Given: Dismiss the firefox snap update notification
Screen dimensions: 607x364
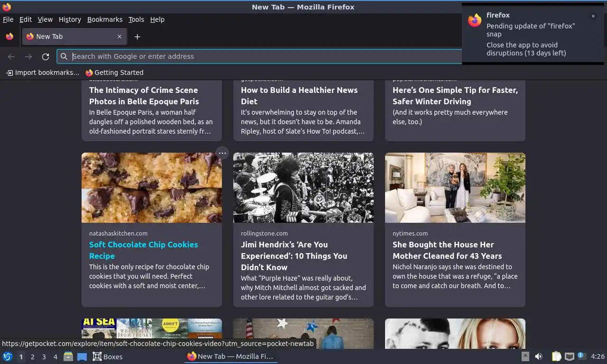Looking at the screenshot, I should [x=593, y=16].
